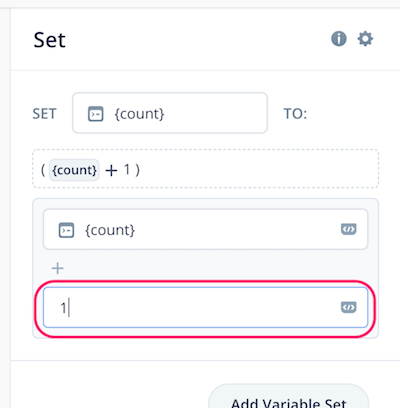Open the SET variable selector showing {count}
Viewport: 400px width, 408px height.
coord(170,113)
